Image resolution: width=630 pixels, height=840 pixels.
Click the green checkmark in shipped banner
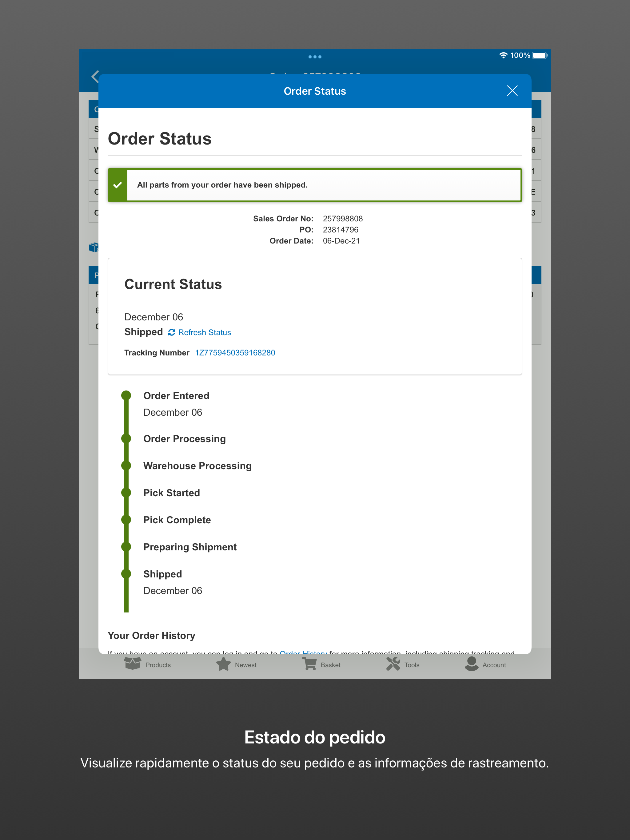pyautogui.click(x=118, y=185)
